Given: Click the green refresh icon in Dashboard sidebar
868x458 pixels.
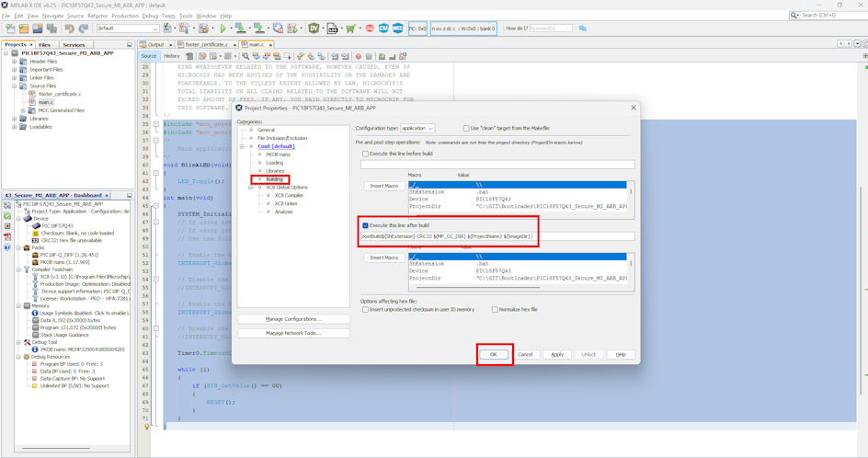Looking at the screenshot, I should [7, 215].
